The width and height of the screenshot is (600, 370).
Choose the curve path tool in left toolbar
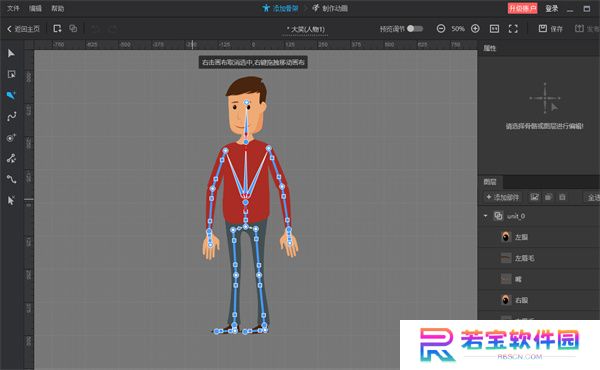(x=11, y=116)
